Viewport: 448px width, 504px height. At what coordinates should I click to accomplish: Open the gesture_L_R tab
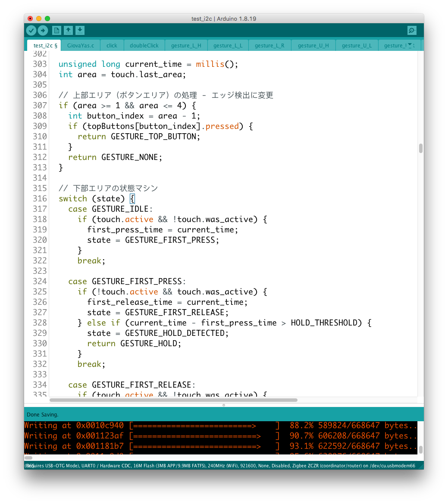269,45
